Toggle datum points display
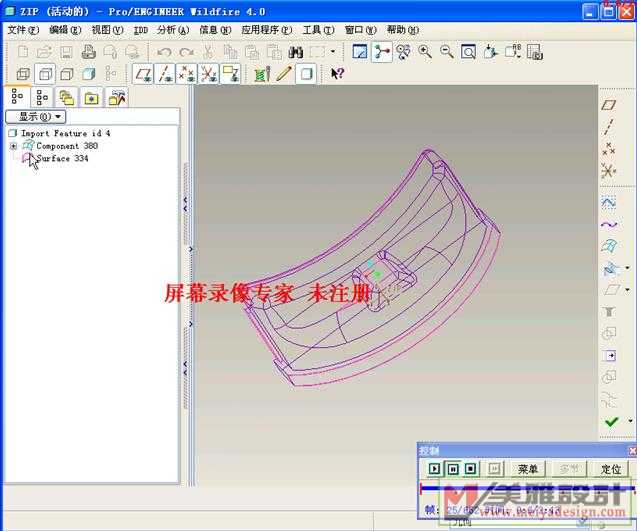 coord(186,74)
